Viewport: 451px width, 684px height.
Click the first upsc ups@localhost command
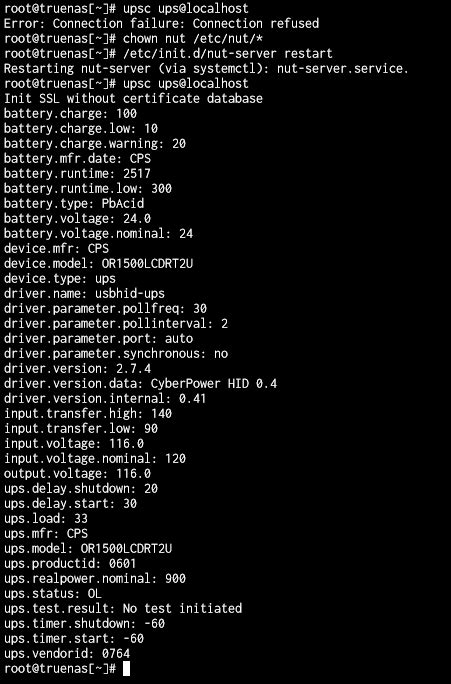point(185,8)
